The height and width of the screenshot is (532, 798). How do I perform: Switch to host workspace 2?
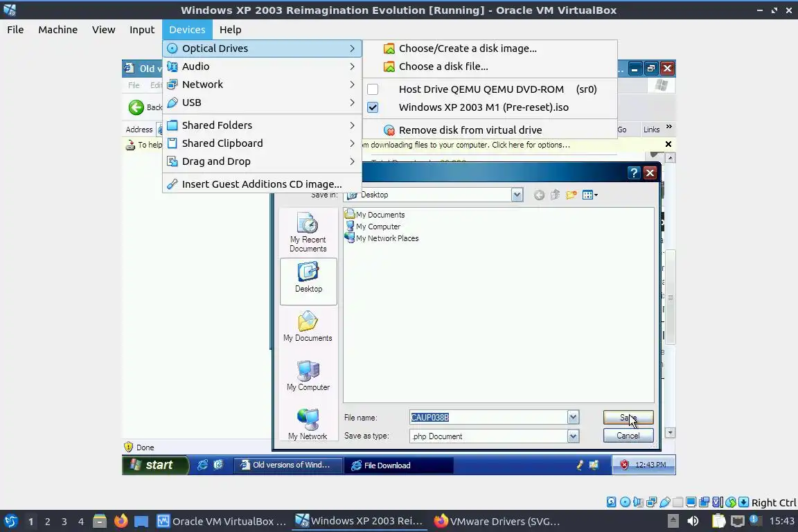47,522
